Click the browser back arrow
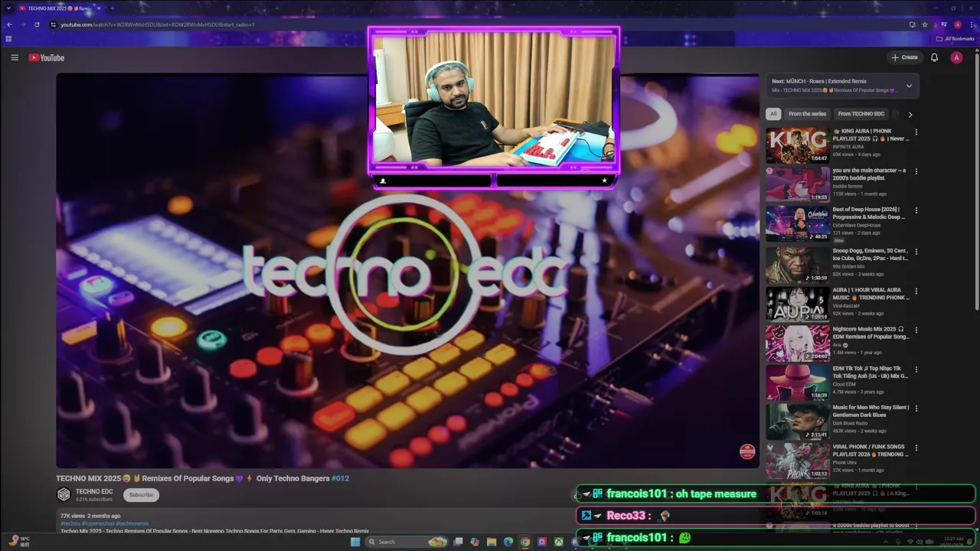Viewport: 980px width, 551px height. point(8,24)
